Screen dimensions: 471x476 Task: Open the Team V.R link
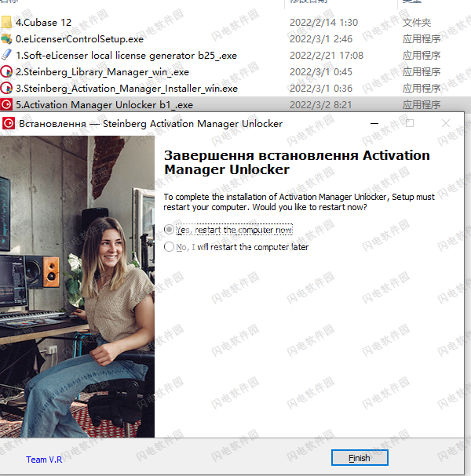[44, 460]
